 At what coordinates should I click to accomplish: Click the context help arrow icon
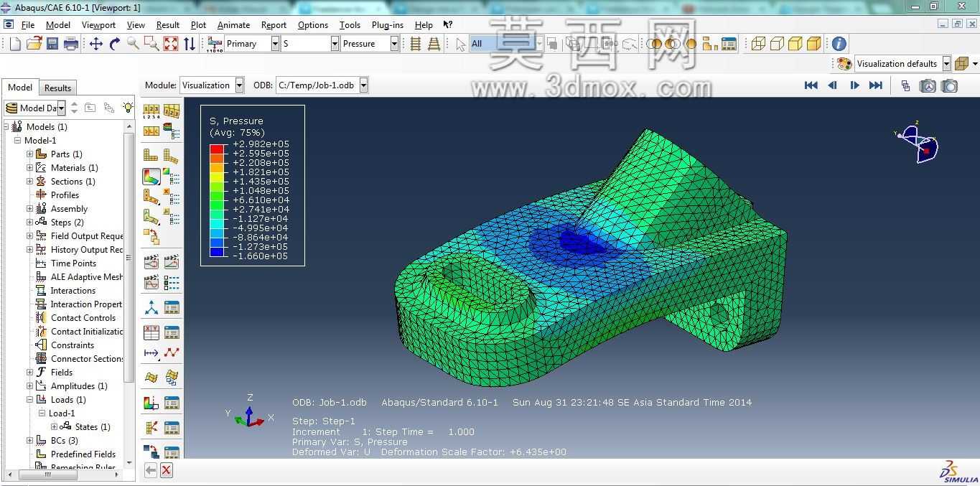click(x=448, y=24)
